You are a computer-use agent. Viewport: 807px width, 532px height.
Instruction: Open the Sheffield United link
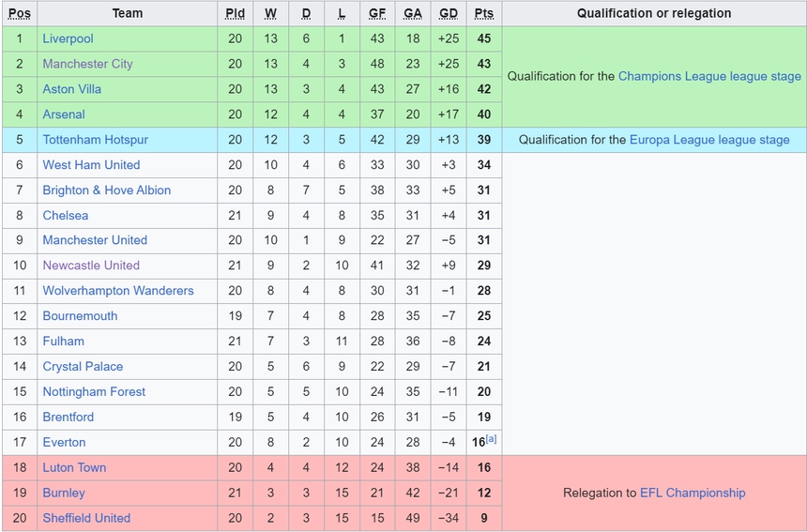point(86,518)
